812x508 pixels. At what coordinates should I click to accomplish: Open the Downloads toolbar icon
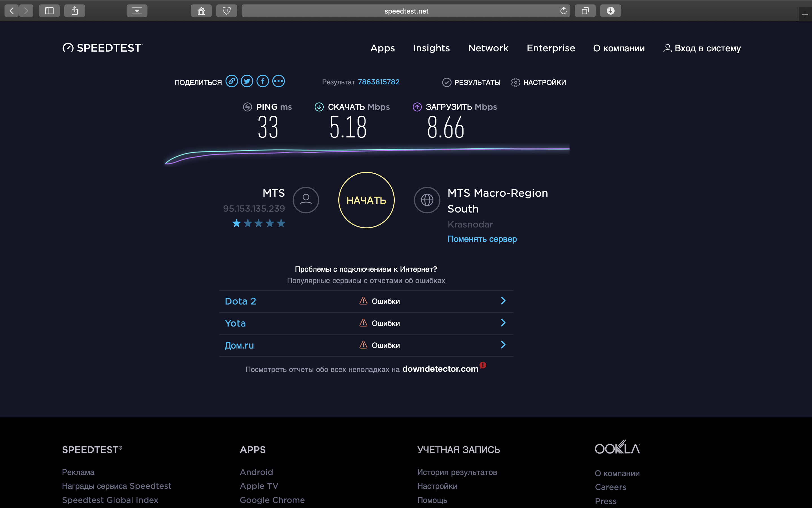[611, 11]
